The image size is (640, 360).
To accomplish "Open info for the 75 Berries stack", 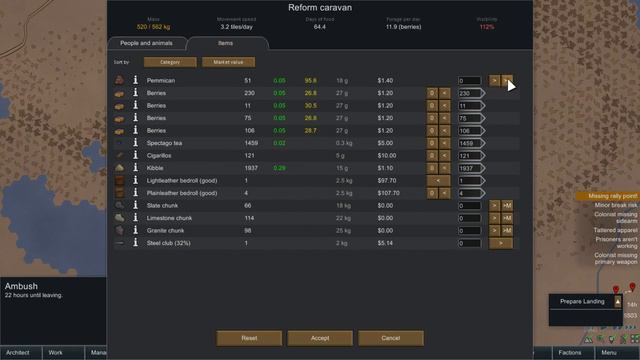I will (136, 118).
